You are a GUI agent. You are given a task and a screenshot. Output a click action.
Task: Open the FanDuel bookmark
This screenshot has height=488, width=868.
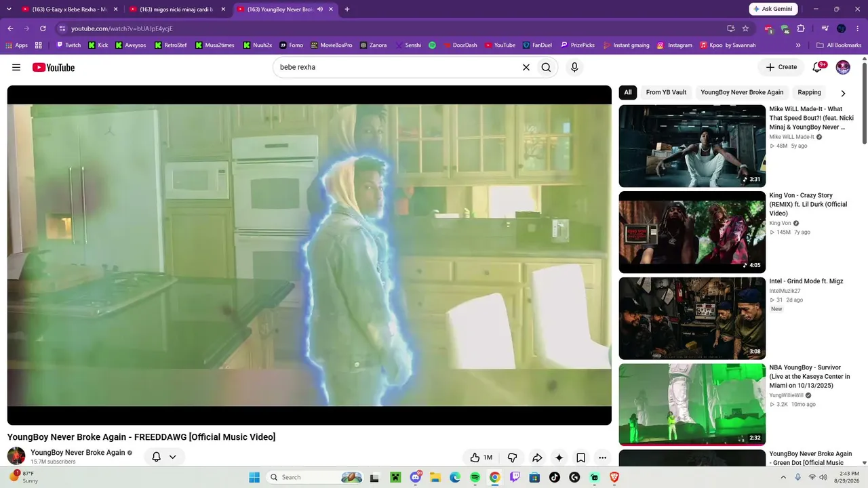537,45
